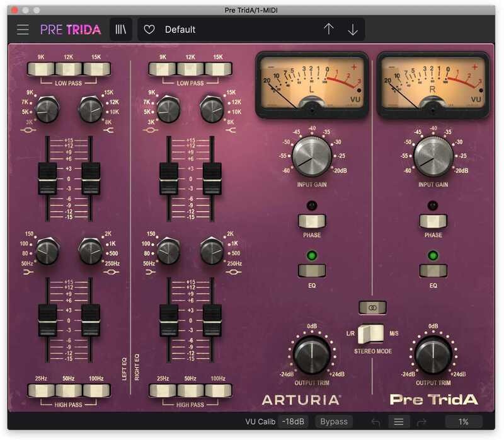Viewport: 504px width, 440px height.
Task: Open the preset library browser icon
Action: [x=120, y=30]
